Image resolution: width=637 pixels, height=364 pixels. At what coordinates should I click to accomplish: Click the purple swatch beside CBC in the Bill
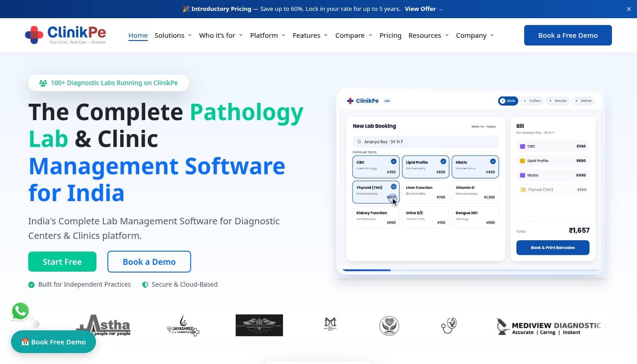523,147
